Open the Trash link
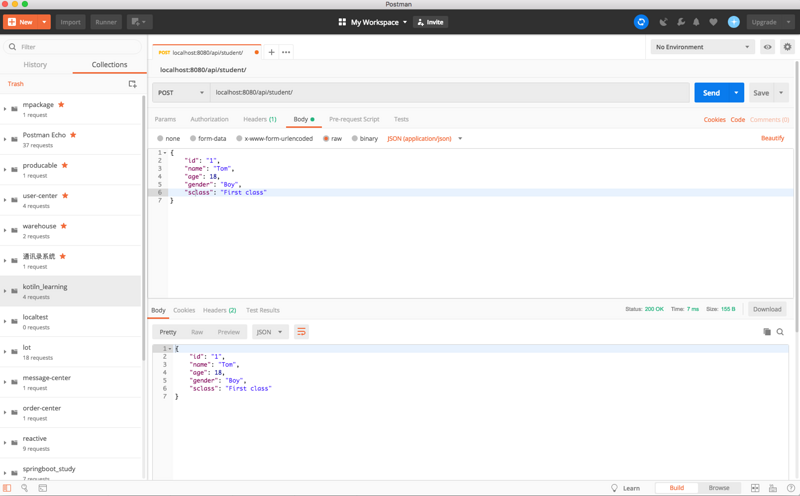The height and width of the screenshot is (496, 800). tap(15, 84)
